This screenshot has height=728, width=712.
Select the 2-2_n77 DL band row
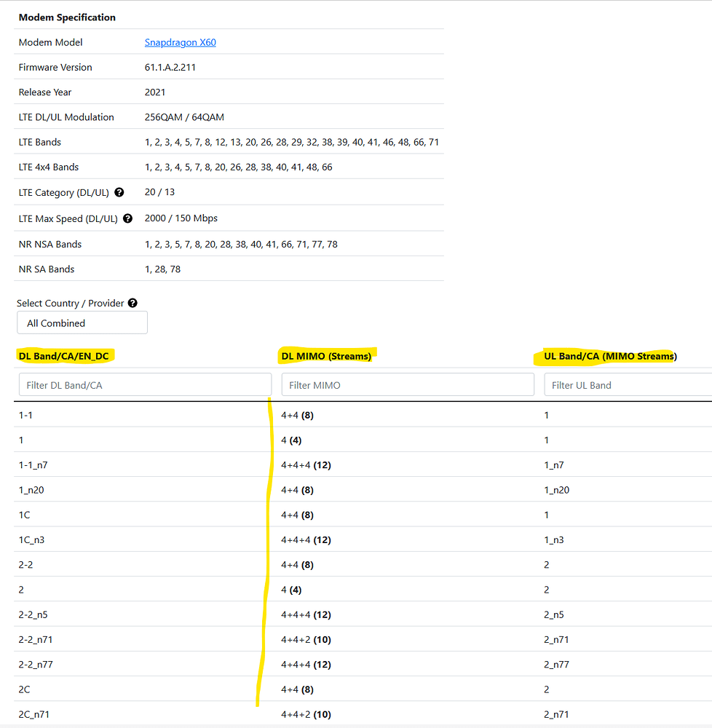(36, 665)
